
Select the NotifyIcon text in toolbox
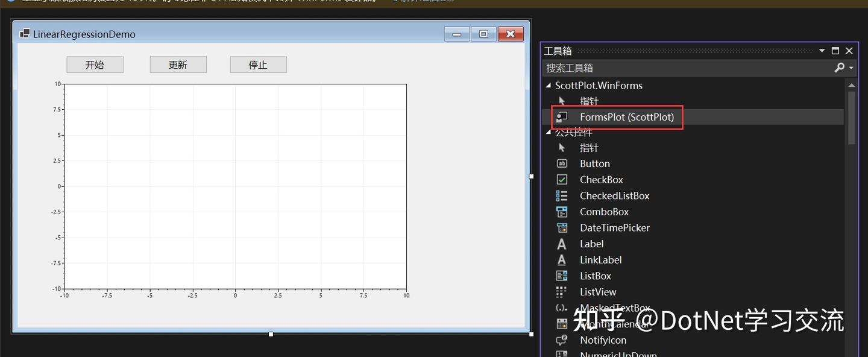[x=603, y=340]
